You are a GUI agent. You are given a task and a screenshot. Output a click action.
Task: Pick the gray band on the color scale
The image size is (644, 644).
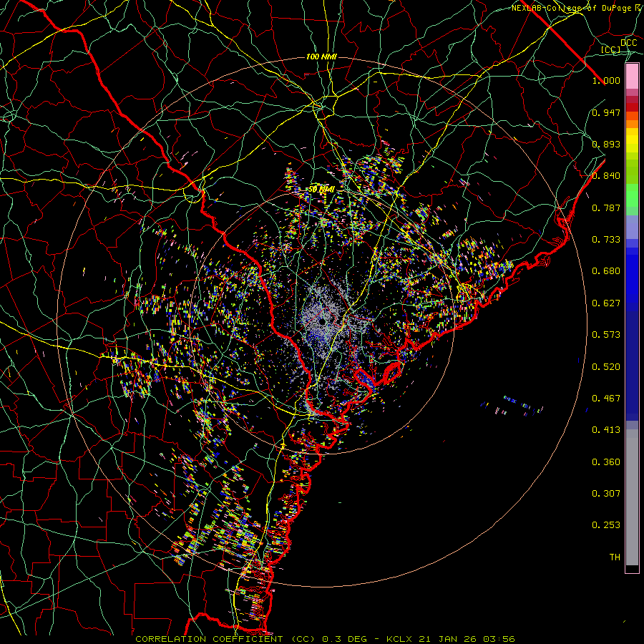click(x=632, y=497)
